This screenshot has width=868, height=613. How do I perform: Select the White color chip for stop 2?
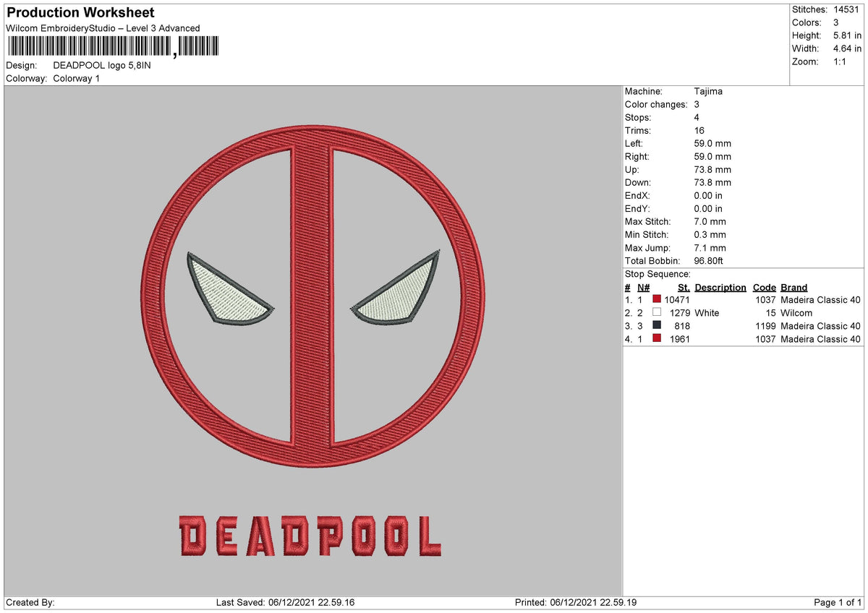[656, 311]
